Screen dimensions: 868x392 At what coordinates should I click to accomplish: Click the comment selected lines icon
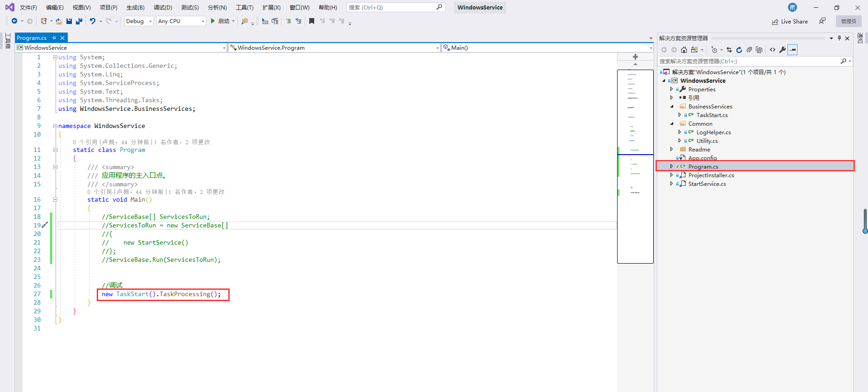(x=288, y=21)
